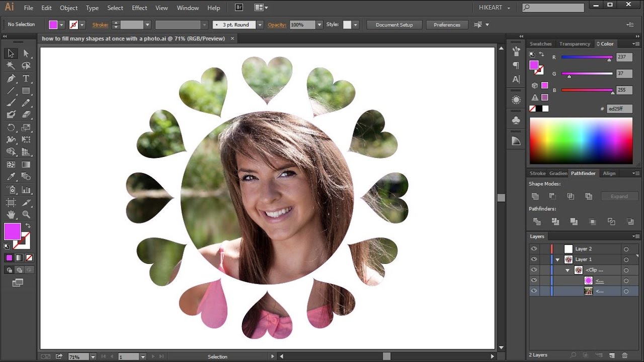Click Delete Selection trash icon in Layers
Image resolution: width=644 pixels, height=362 pixels.
[625, 355]
